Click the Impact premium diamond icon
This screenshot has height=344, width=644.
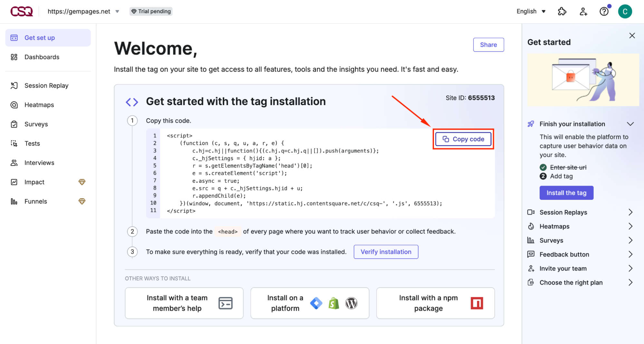[82, 182]
